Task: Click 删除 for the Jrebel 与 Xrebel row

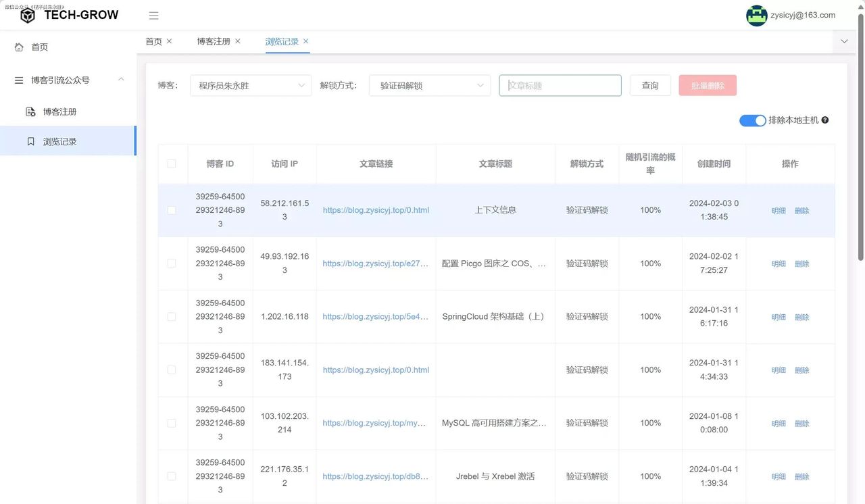Action: [x=802, y=477]
